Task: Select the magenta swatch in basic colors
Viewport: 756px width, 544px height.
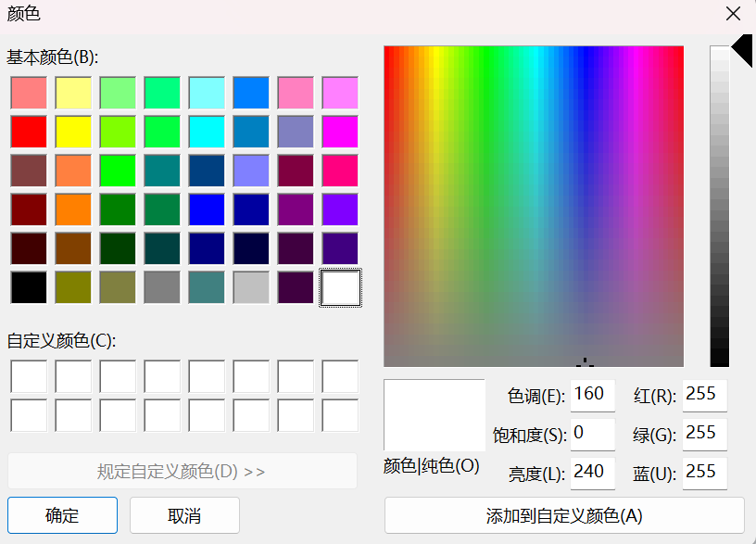Action: (340, 131)
